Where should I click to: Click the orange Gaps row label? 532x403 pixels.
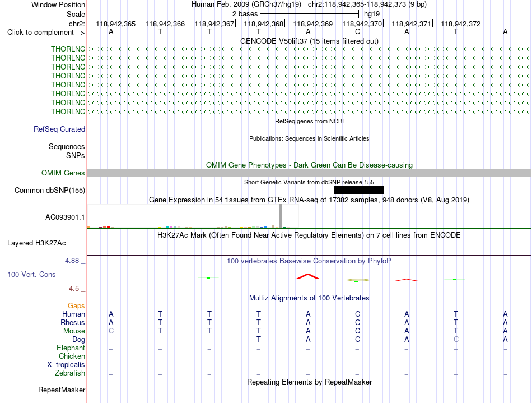click(x=76, y=306)
